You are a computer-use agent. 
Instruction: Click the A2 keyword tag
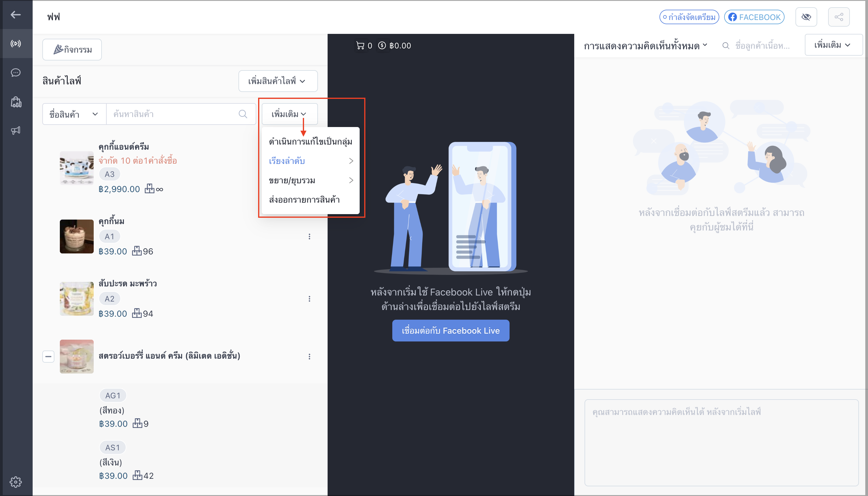pyautogui.click(x=109, y=299)
